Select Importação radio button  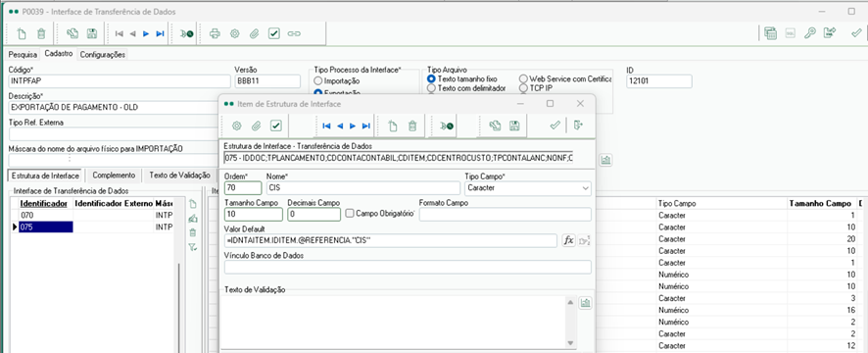[317, 81]
